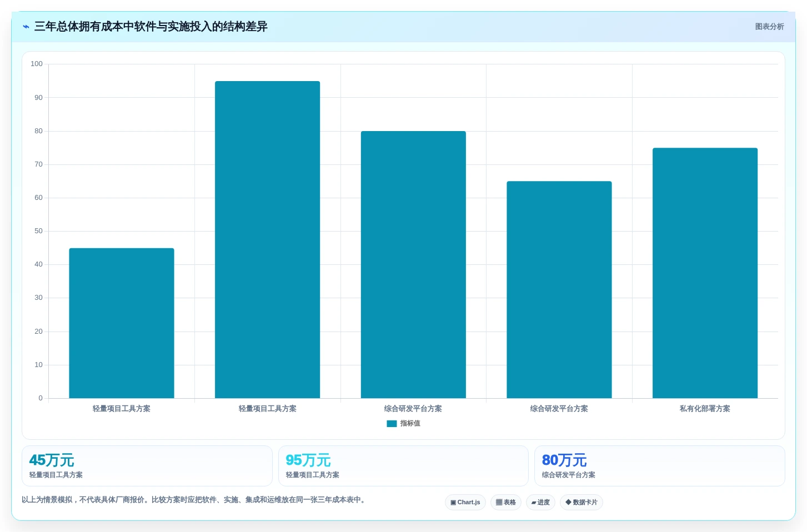Click the lightning icon beside the chart title
The height and width of the screenshot is (532, 807).
(x=26, y=27)
